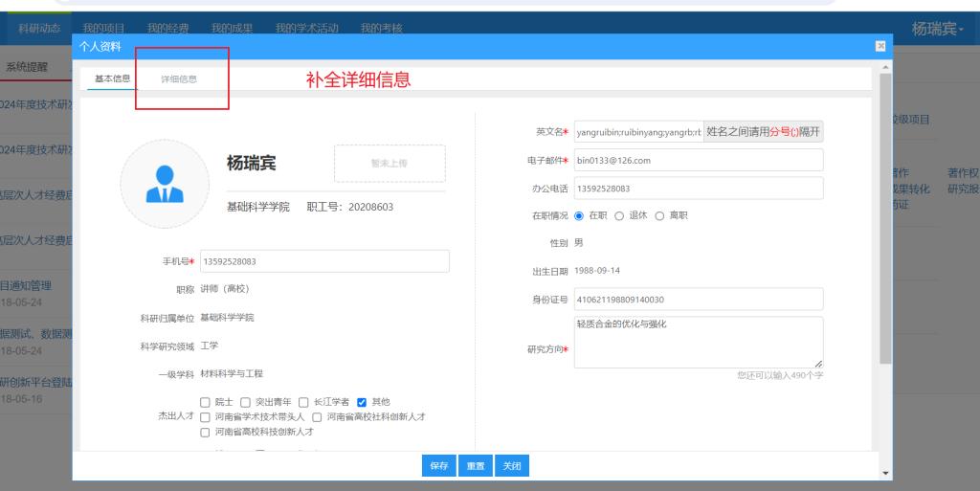This screenshot has width=980, height=491.
Task: Focus the 电子邮件 input field
Action: (699, 160)
